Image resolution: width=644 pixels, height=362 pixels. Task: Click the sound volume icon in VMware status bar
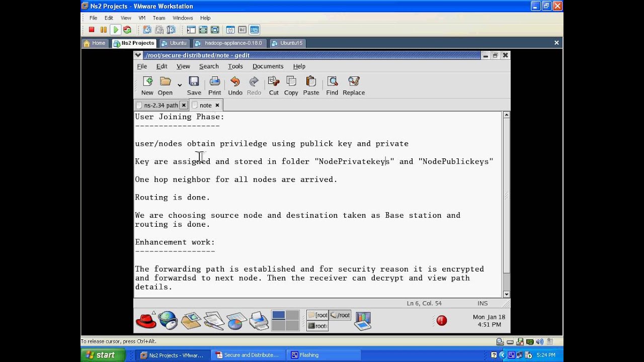[x=540, y=341]
